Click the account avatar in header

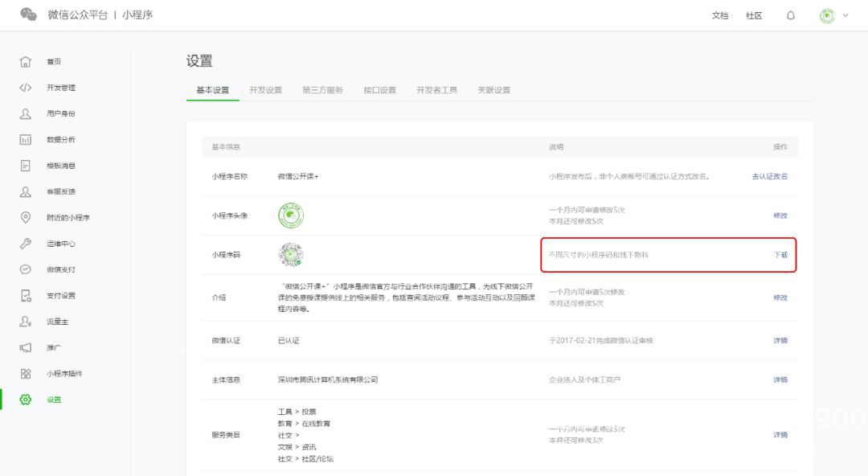point(827,16)
